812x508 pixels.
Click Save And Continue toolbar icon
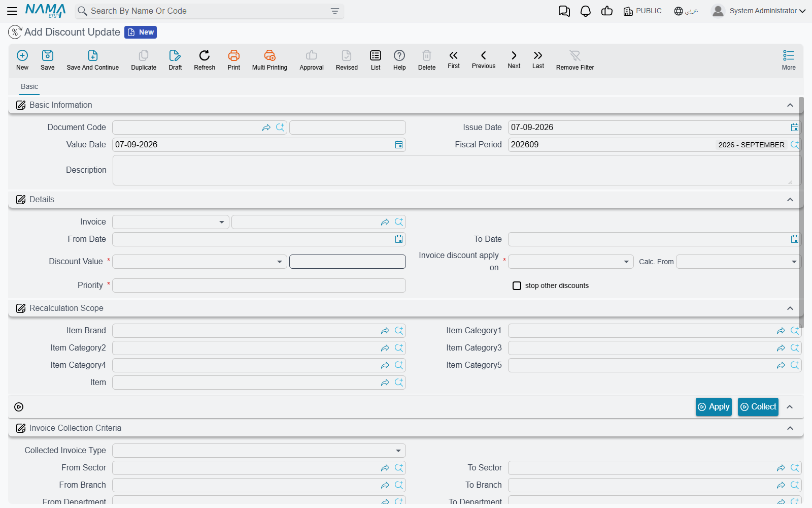93,60
